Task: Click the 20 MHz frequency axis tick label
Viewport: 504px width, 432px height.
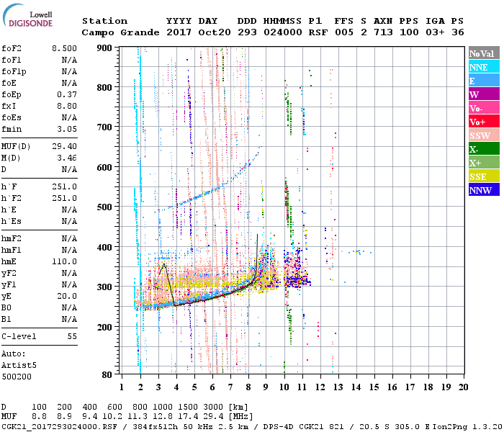Action: point(464,387)
